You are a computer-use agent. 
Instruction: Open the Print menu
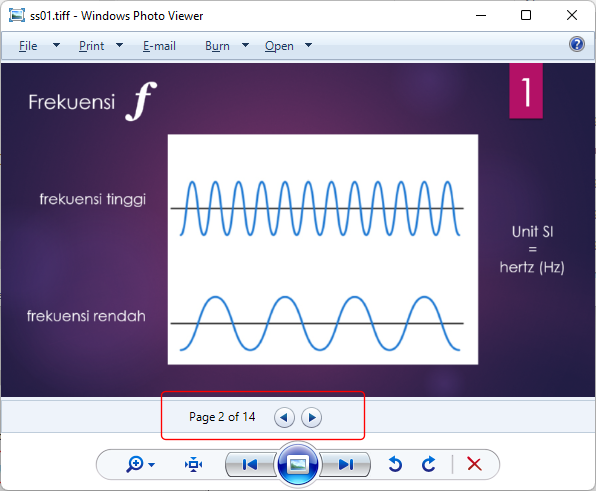tap(91, 46)
